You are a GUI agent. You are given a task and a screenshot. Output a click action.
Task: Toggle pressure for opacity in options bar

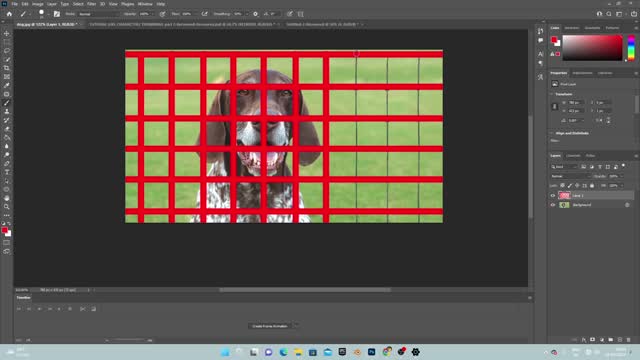(162, 14)
